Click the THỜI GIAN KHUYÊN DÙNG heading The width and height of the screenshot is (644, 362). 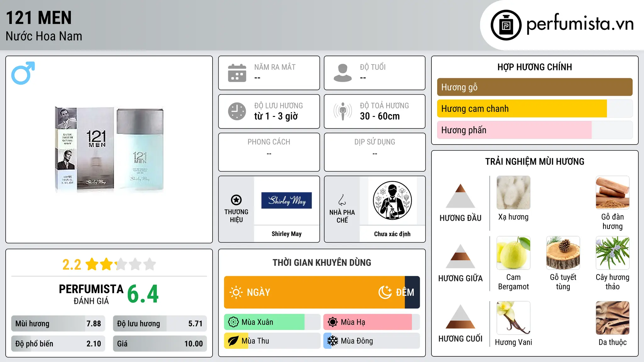tap(322, 262)
